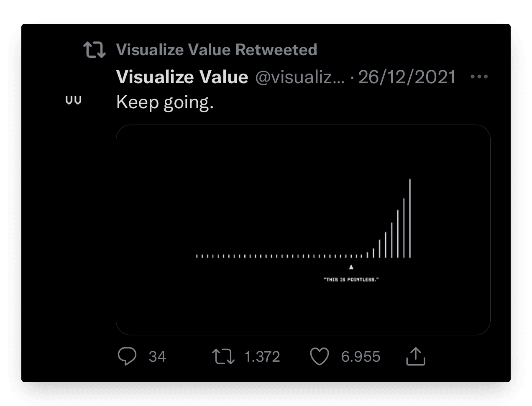Screen dimensions: 532x406
Task: Click the tallest white bar in chart
Action: click(410, 218)
